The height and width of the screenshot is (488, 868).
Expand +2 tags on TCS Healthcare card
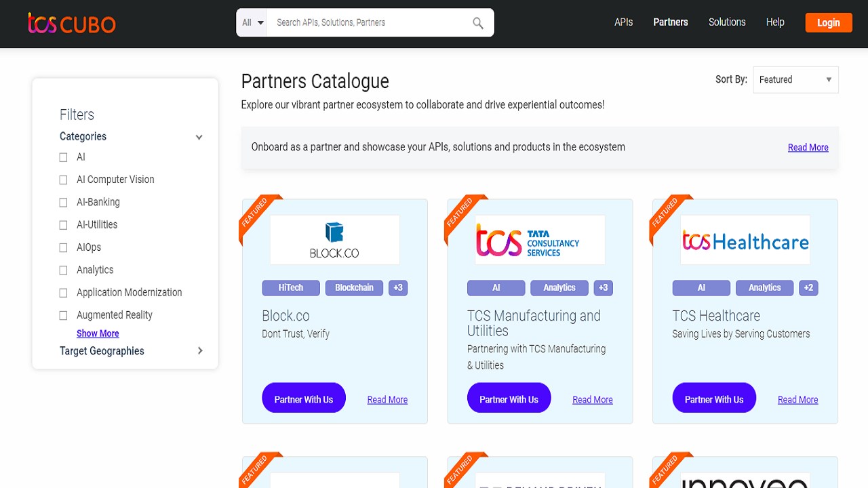808,288
